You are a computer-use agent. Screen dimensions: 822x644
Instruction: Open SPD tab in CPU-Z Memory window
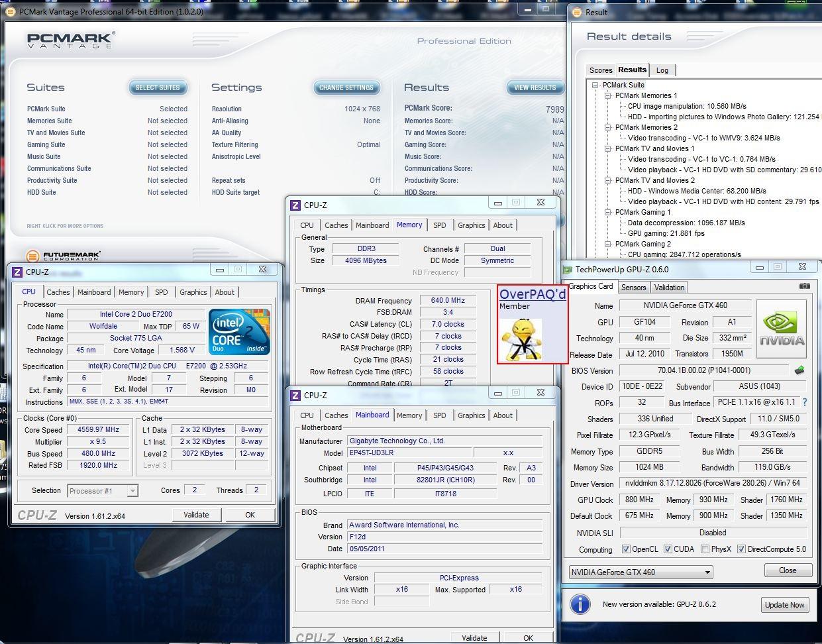click(440, 225)
